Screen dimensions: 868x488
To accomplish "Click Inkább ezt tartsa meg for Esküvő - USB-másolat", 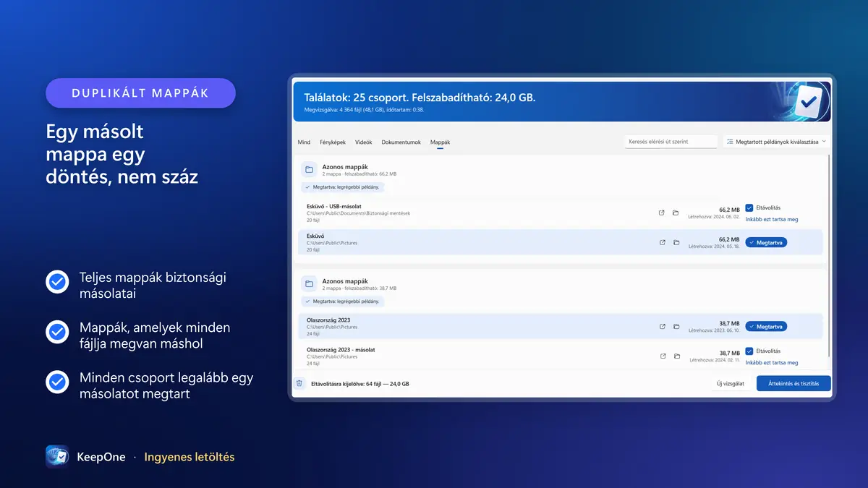I will coord(772,219).
